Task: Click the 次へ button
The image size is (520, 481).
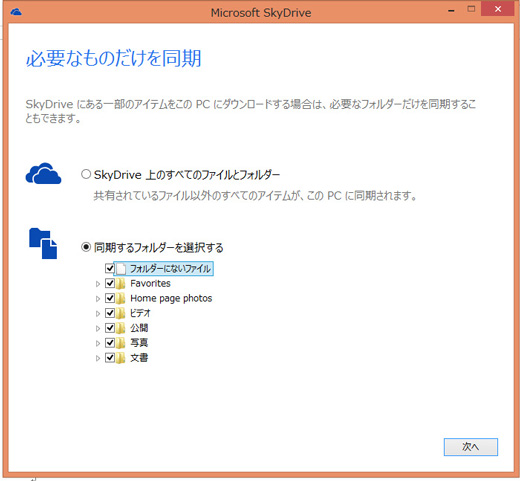Action: pyautogui.click(x=471, y=447)
